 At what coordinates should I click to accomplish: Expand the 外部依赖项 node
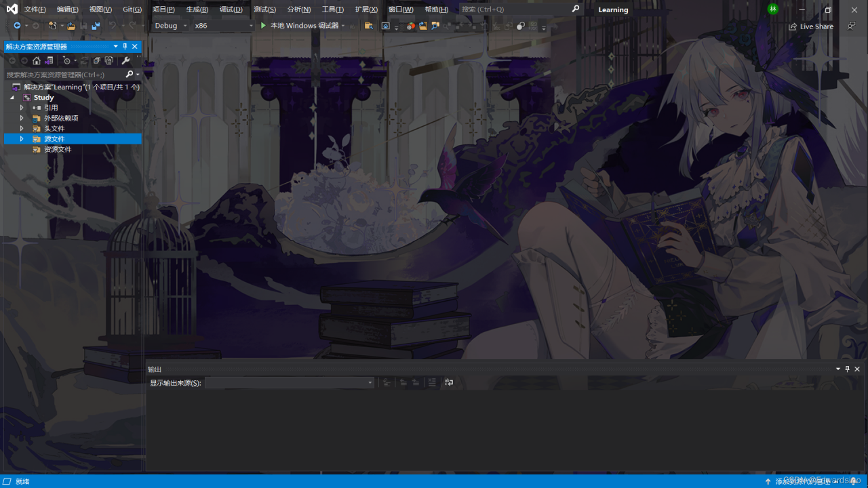click(22, 118)
